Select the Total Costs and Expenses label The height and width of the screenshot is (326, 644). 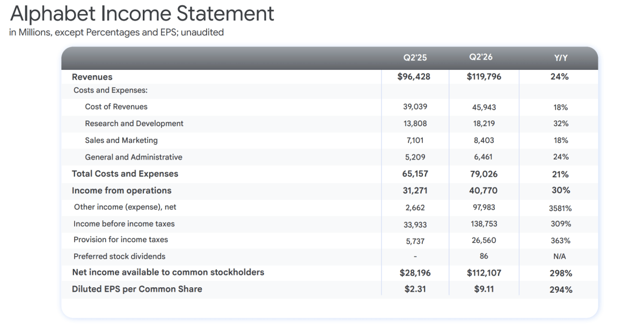pos(125,173)
